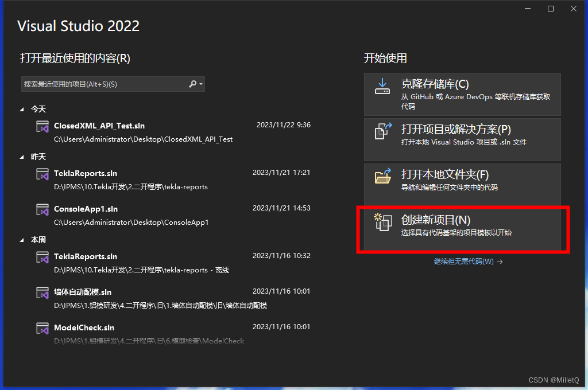Click path C:\Users\Administrator\Desktop\ClosedXML_API_Test
The height and width of the screenshot is (390, 588).
(143, 139)
